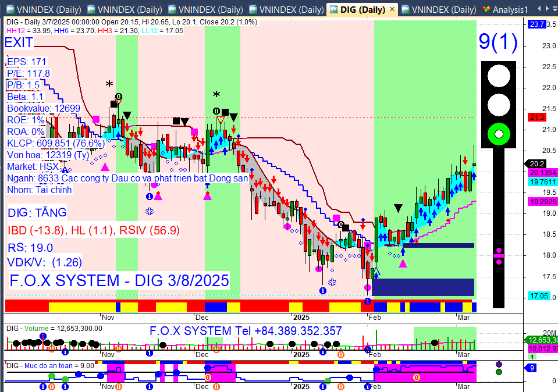Click the VDK/V: (1.26) text
Viewport: 558px width, 392px height.
click(45, 262)
